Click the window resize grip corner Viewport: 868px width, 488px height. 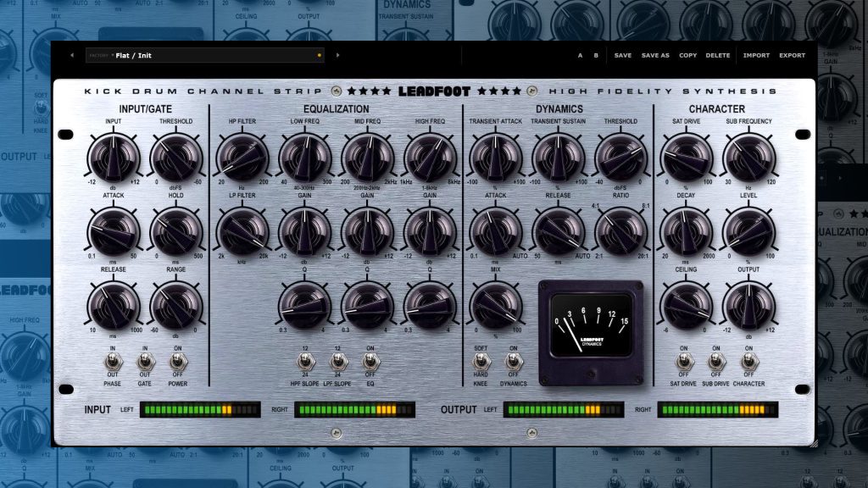[813, 443]
